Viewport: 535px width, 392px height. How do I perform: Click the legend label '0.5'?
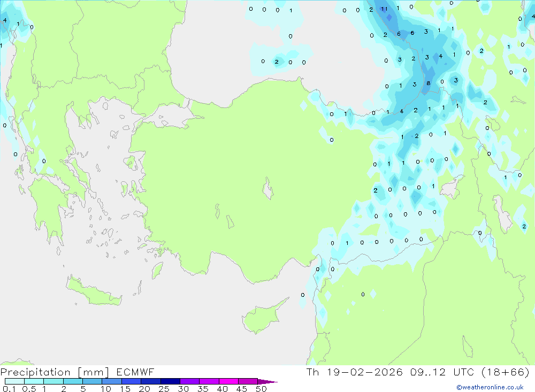[29, 389]
